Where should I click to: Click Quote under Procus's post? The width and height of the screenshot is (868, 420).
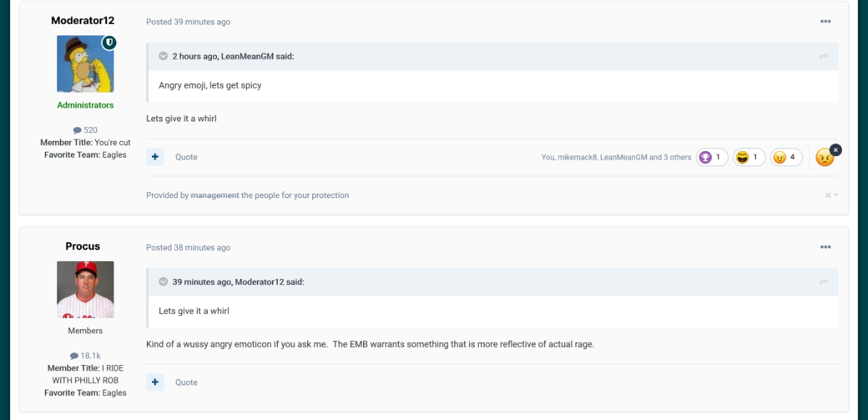pos(186,382)
